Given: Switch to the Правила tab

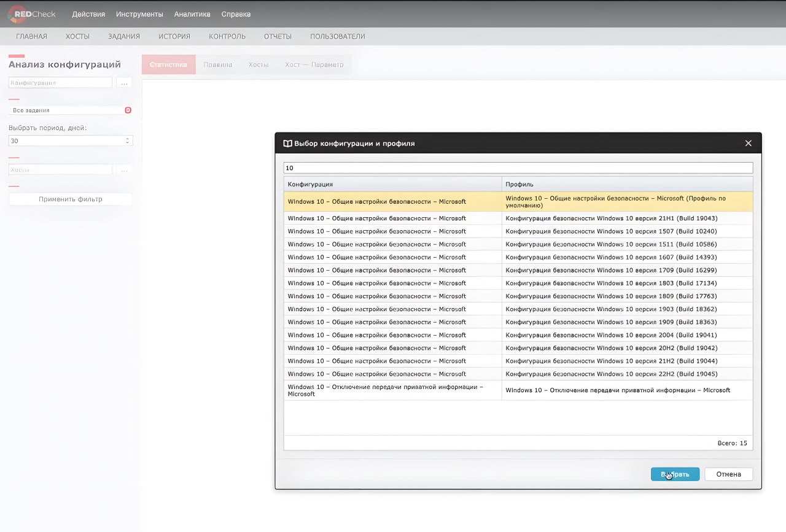Looking at the screenshot, I should click(x=217, y=64).
